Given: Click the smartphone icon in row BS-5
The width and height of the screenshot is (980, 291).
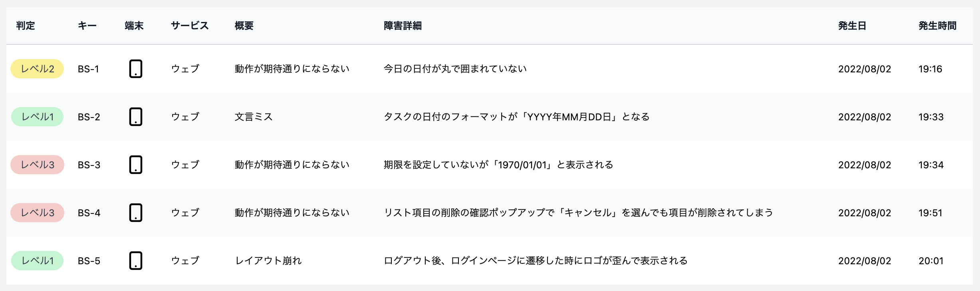Looking at the screenshot, I should [x=136, y=261].
